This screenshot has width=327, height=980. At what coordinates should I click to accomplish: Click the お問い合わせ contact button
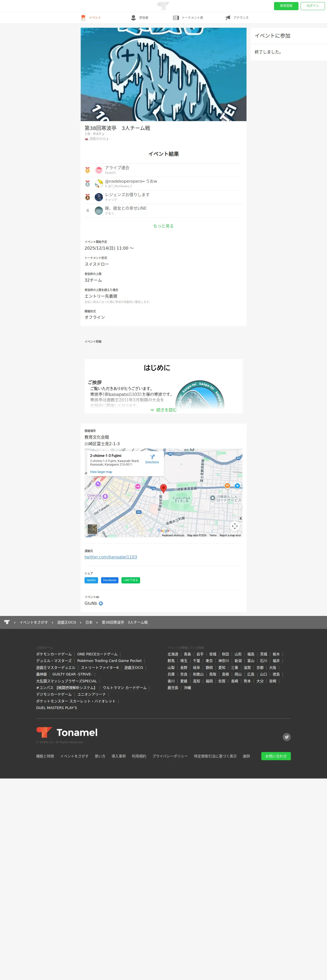[276, 756]
